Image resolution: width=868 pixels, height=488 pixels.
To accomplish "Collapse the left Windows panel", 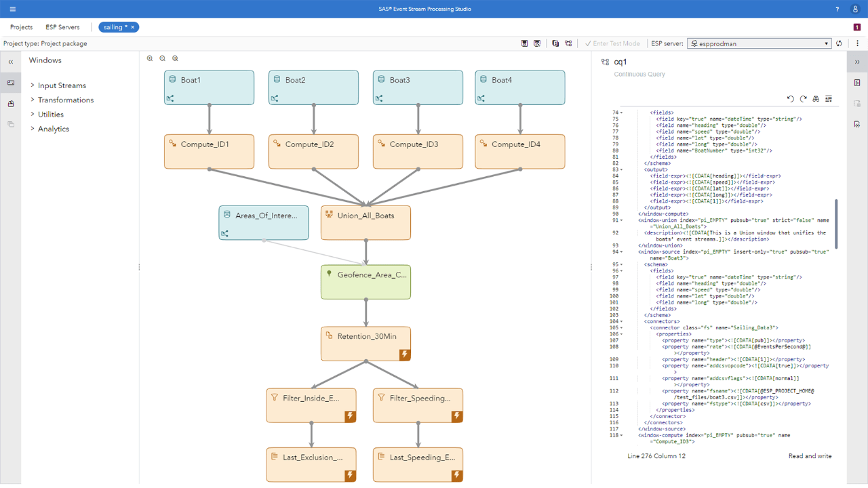I will (x=11, y=62).
